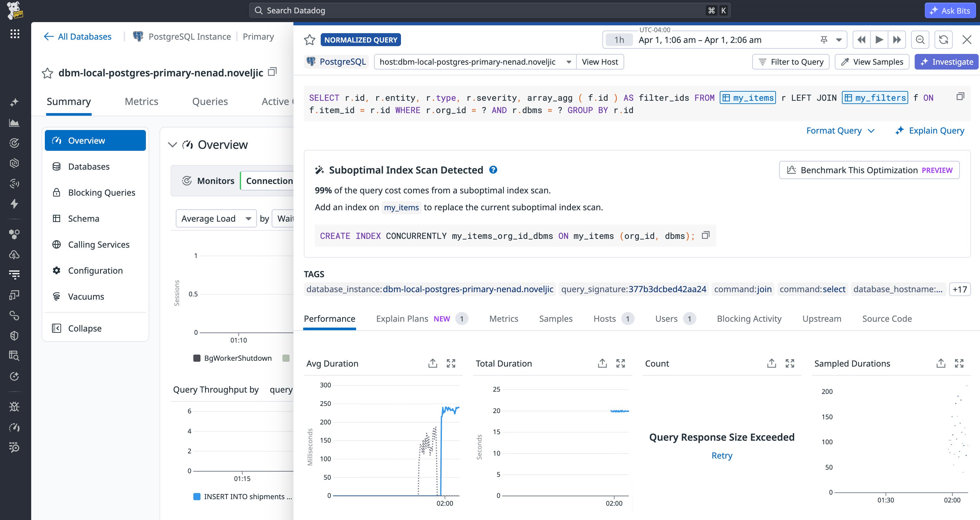980x520 pixels.
Task: Copy the normalized query text
Action: [x=960, y=96]
